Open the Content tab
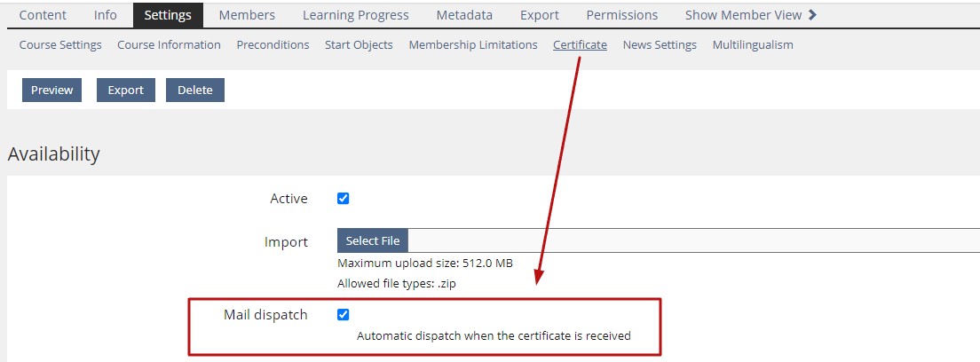The height and width of the screenshot is (362, 980). pyautogui.click(x=43, y=15)
